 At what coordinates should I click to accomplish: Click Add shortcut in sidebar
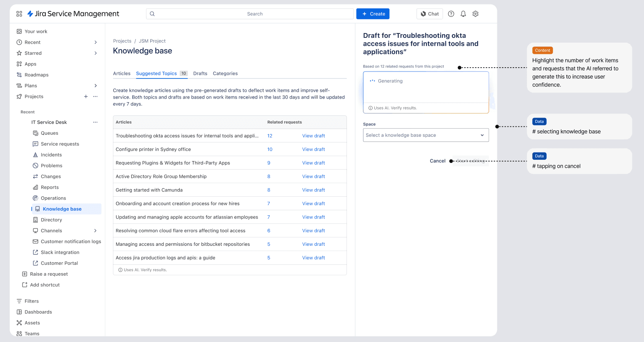45,285
